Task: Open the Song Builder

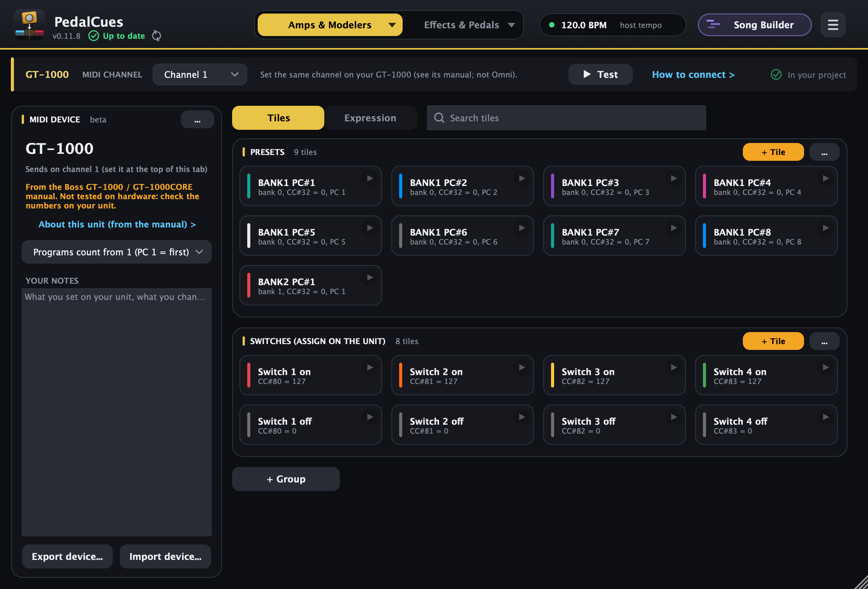Action: [x=754, y=25]
